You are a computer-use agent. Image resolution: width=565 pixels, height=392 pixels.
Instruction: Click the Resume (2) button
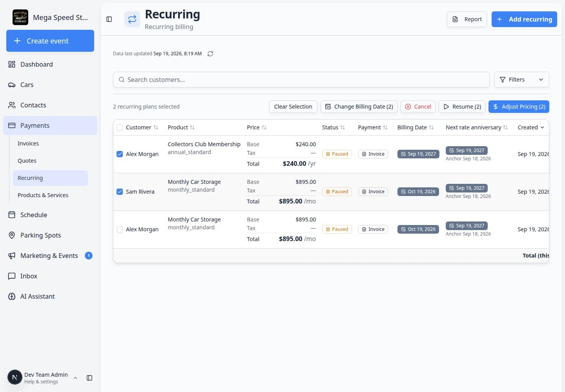tap(462, 107)
